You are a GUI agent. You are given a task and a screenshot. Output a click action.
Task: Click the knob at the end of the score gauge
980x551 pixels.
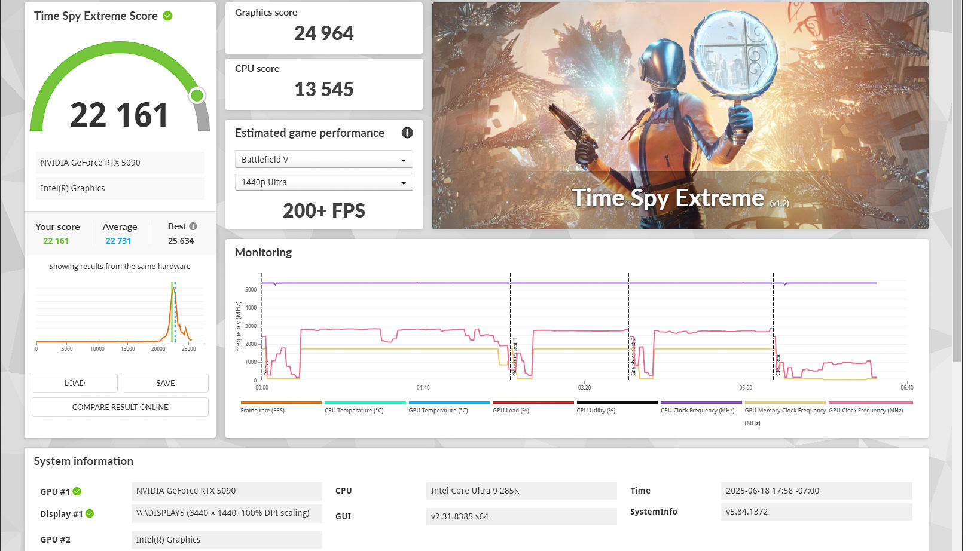(197, 95)
